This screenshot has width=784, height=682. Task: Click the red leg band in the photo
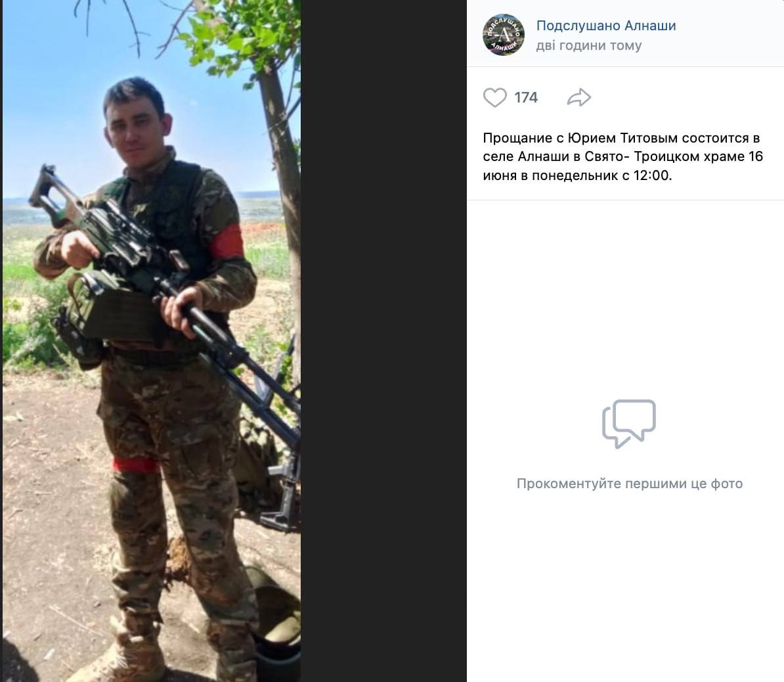(x=136, y=465)
